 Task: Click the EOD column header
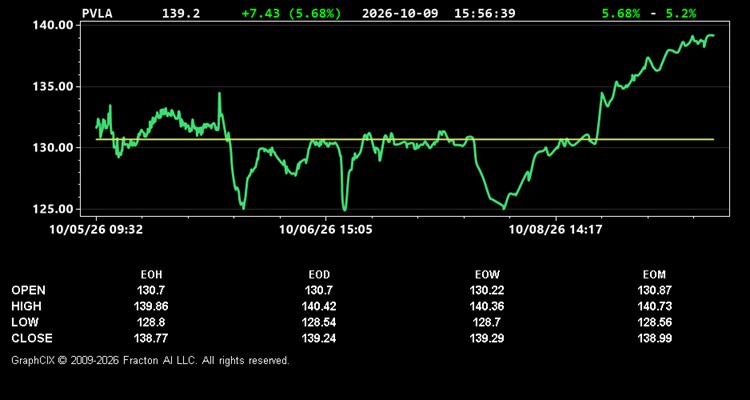319,275
